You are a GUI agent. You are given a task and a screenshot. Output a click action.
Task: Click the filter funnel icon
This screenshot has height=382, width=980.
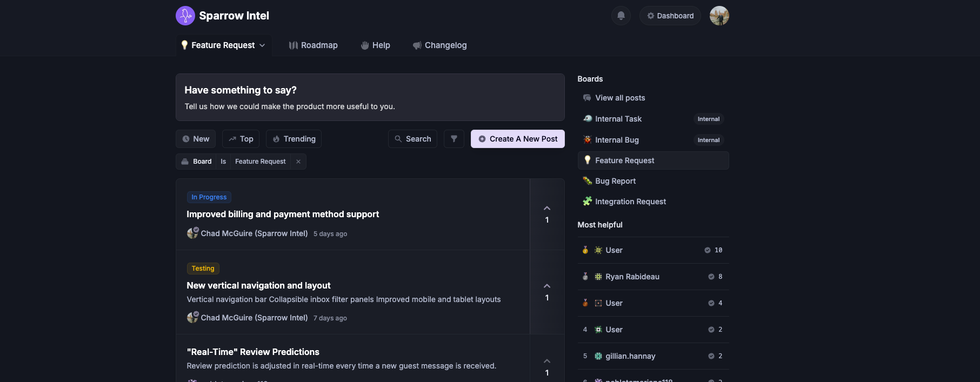point(454,139)
